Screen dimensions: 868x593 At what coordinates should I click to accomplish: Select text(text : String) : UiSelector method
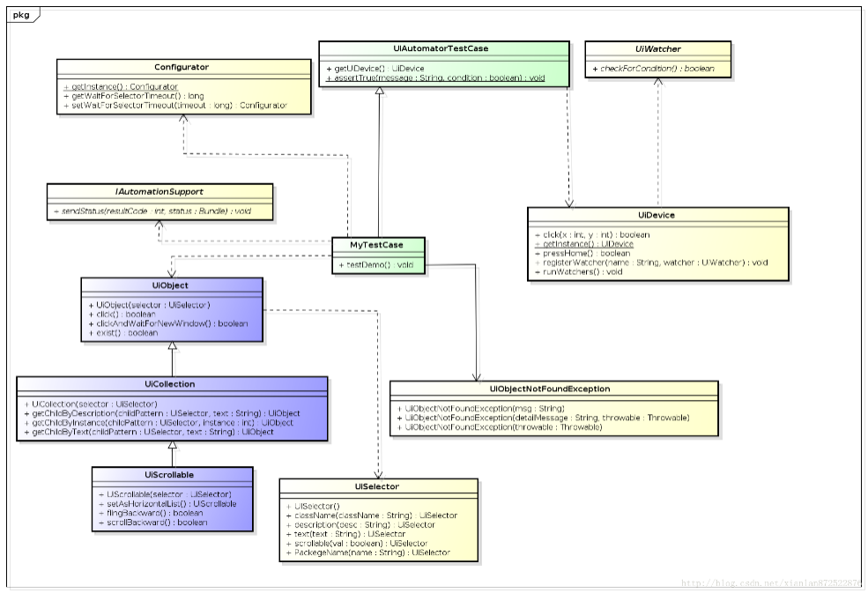coord(346,534)
